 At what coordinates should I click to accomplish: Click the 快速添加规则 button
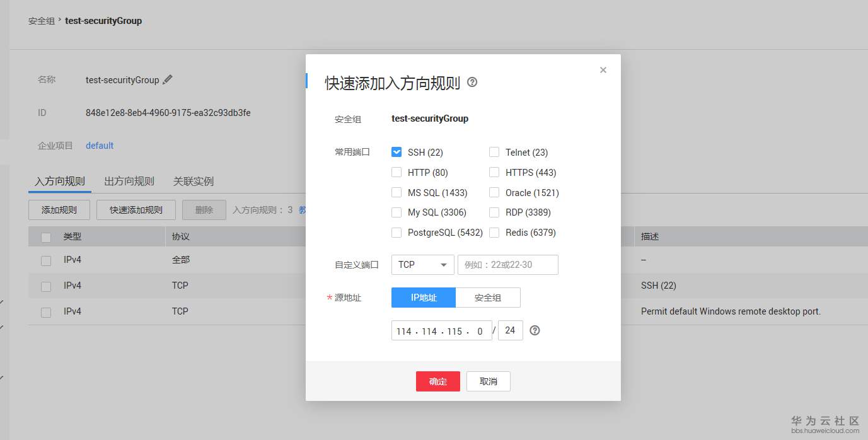[x=136, y=210]
